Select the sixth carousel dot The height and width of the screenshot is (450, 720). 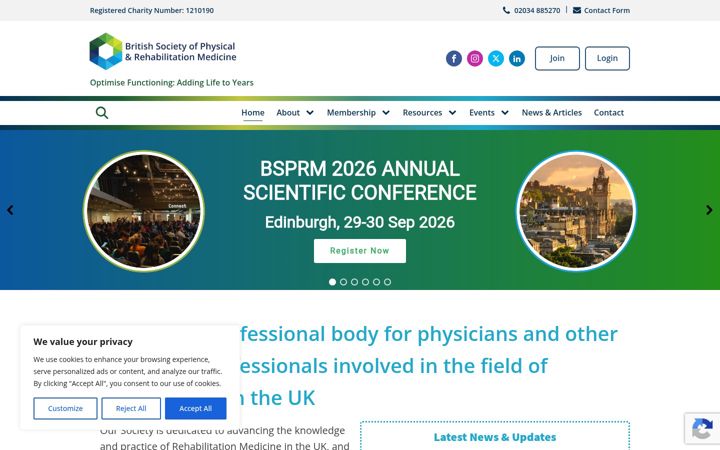coord(388,282)
